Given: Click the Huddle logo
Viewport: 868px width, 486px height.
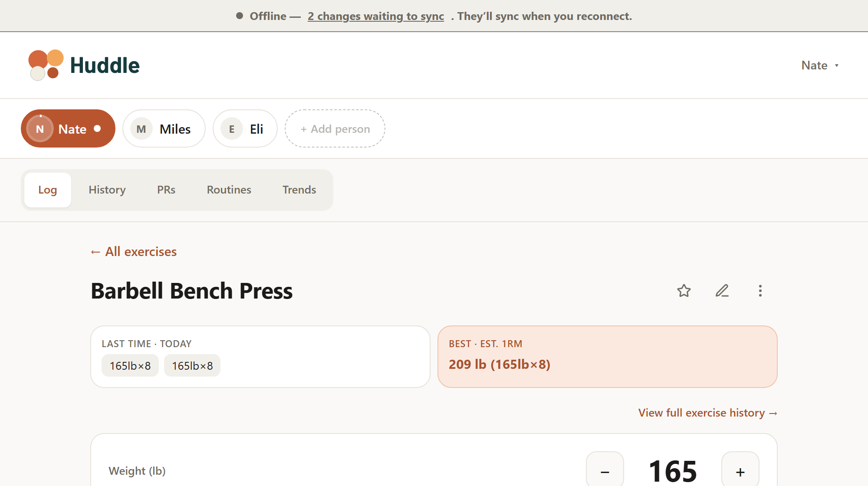Looking at the screenshot, I should (x=84, y=65).
